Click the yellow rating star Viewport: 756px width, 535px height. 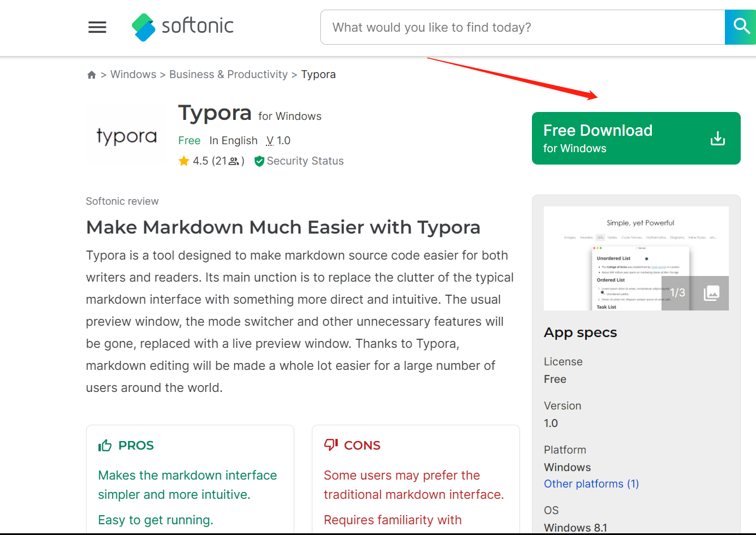pos(184,161)
